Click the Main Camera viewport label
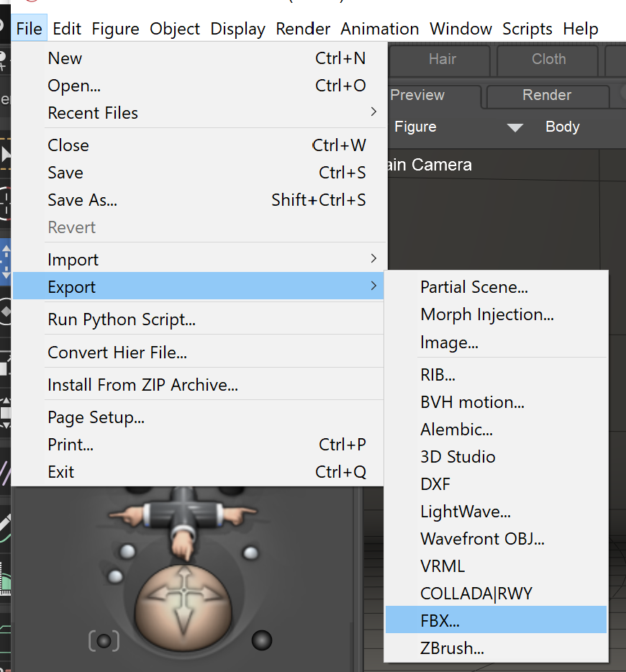The width and height of the screenshot is (626, 672). (430, 165)
